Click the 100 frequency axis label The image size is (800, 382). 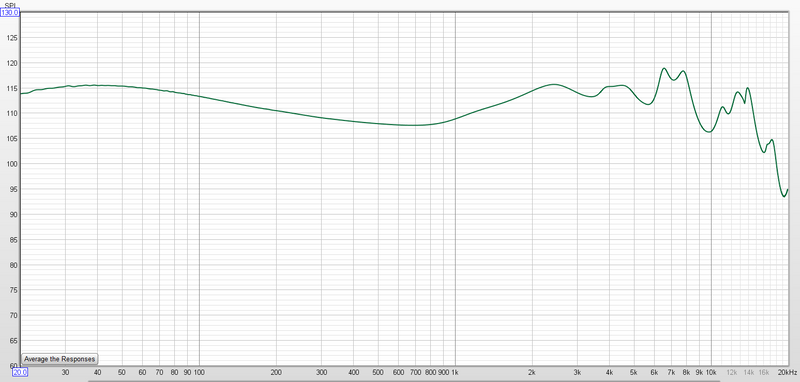tap(199, 372)
